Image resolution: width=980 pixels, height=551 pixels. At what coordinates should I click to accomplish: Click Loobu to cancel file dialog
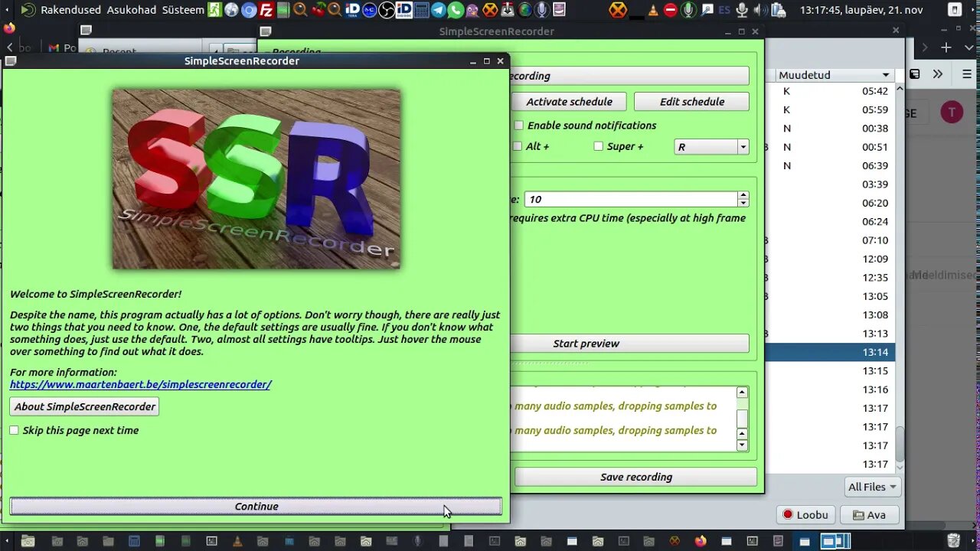point(805,514)
